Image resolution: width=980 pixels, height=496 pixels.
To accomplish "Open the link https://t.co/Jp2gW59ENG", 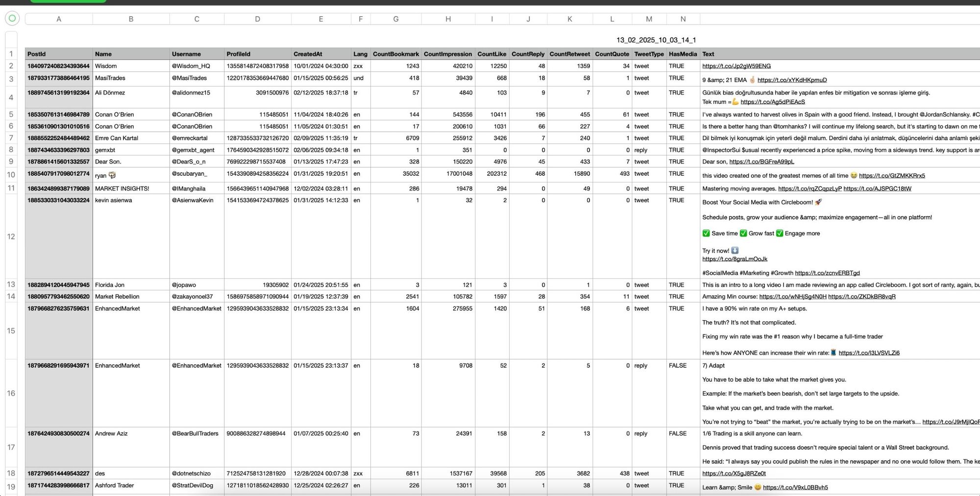I will pos(736,66).
